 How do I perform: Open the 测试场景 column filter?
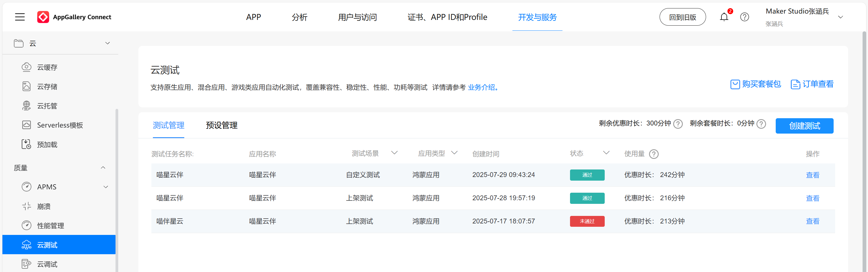click(x=394, y=153)
